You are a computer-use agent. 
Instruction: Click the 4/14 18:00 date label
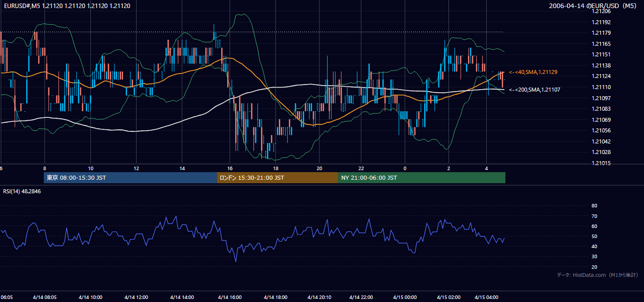coord(276,297)
